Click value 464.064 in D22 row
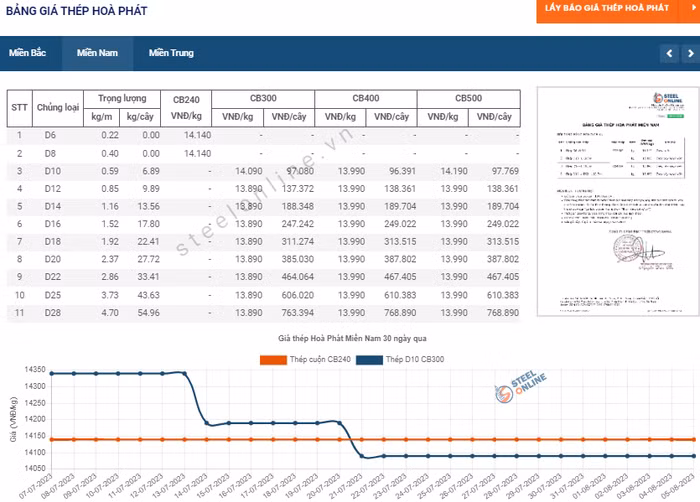This screenshot has height=502, width=700. pos(298,277)
